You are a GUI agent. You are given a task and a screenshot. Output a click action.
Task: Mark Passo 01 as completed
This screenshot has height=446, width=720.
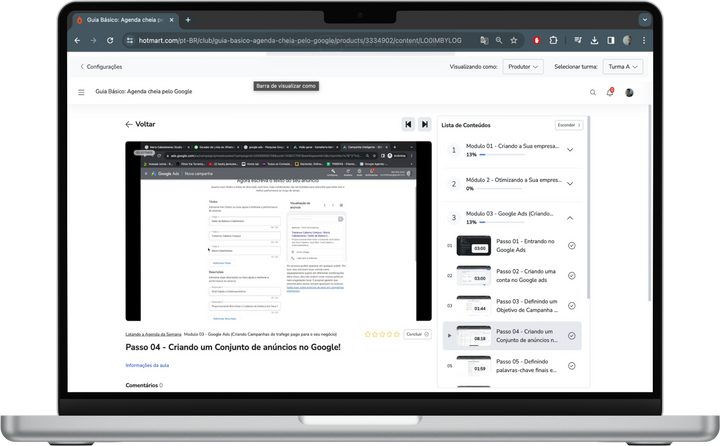[x=571, y=246]
